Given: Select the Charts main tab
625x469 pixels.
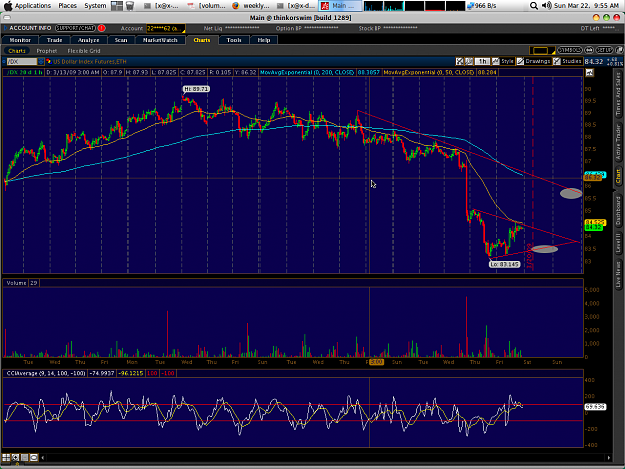Looking at the screenshot, I should tap(202, 40).
